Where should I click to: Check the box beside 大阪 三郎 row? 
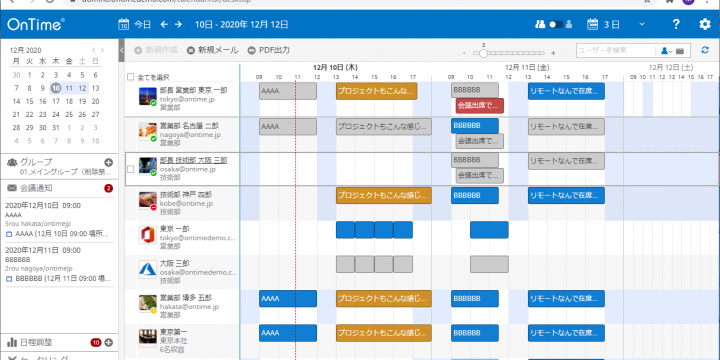tap(130, 169)
